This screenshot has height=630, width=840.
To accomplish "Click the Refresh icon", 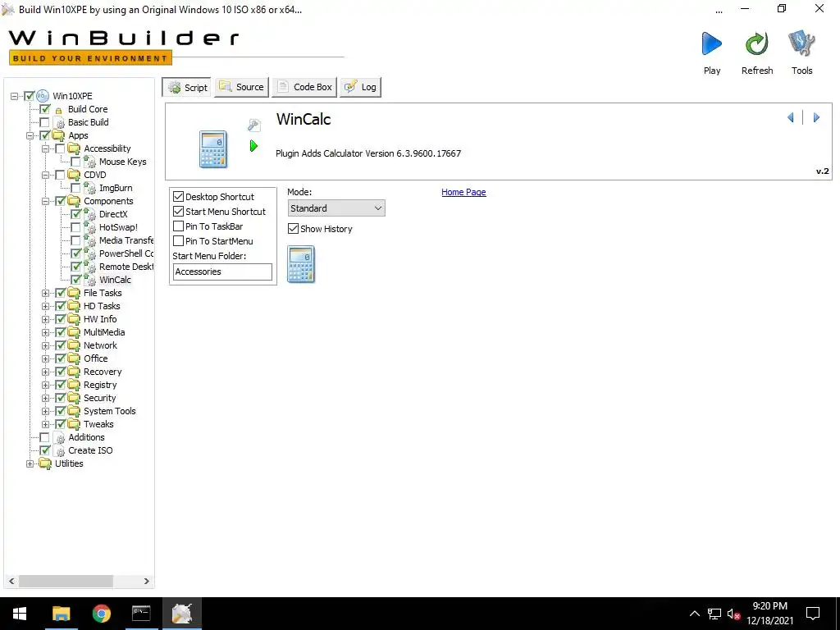I will click(x=757, y=44).
